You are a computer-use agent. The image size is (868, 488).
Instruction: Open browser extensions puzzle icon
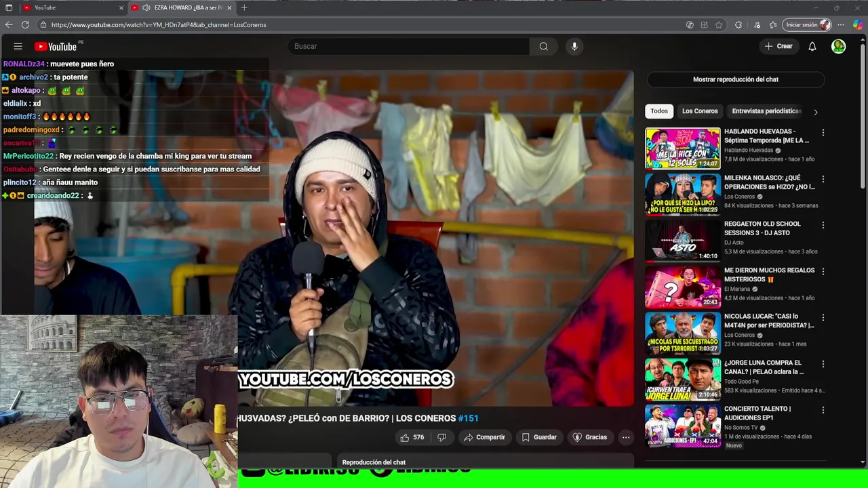coord(738,25)
